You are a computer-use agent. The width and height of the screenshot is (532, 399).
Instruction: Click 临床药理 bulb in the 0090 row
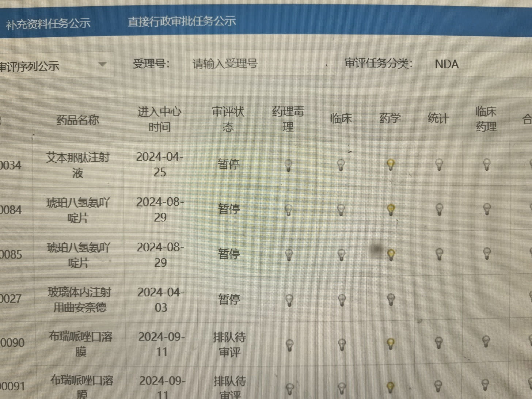coord(486,342)
